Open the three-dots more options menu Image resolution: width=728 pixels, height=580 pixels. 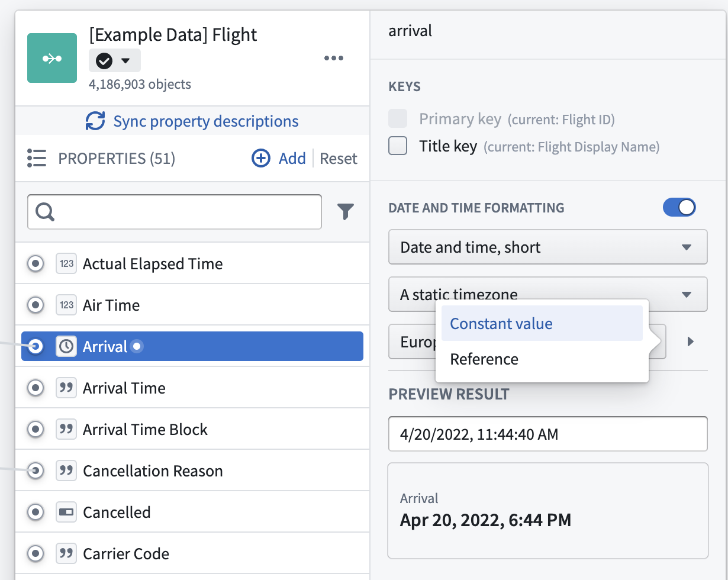334,58
